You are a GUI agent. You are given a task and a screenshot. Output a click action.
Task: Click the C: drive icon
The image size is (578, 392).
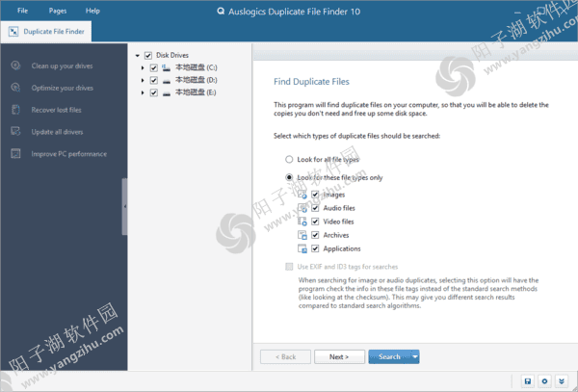tap(167, 67)
